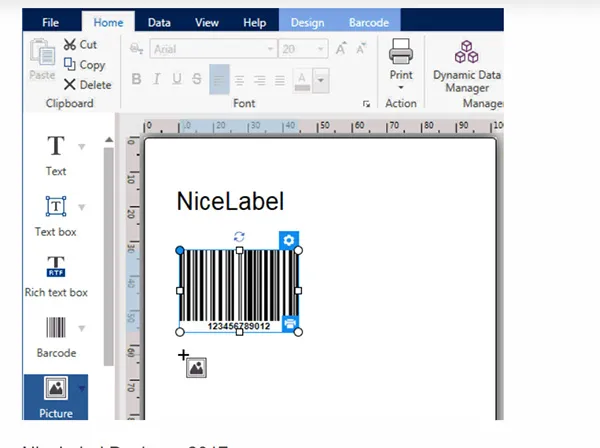Open barcode properties gear icon
Viewport: 600px width, 448px height.
coord(289,240)
